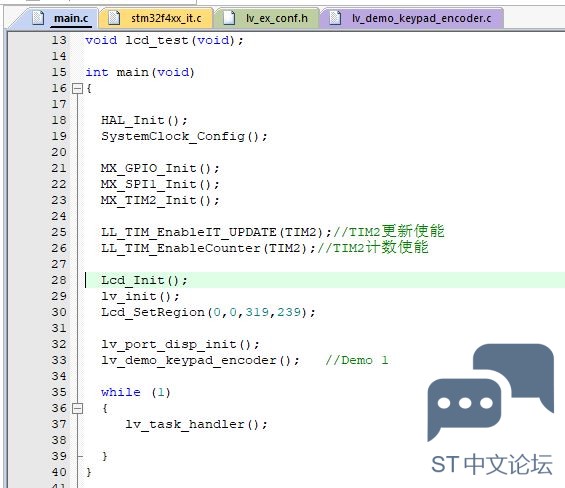
Task: Click on Lcd_SetRegion(0,0,319,239) call
Action: (x=208, y=312)
